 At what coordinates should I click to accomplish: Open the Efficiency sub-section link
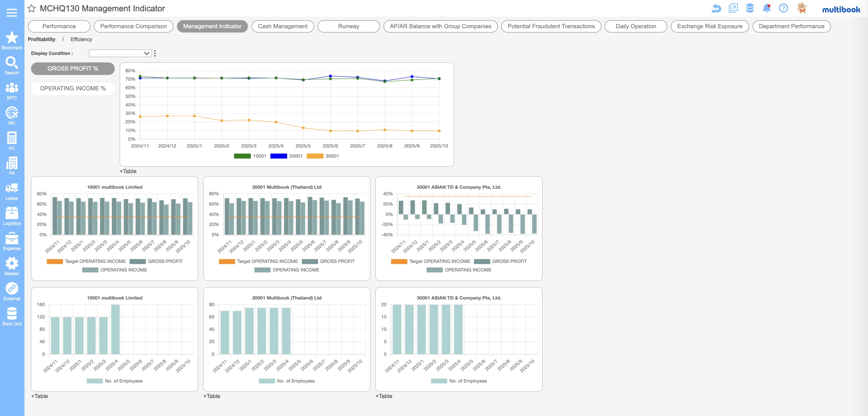click(x=81, y=40)
